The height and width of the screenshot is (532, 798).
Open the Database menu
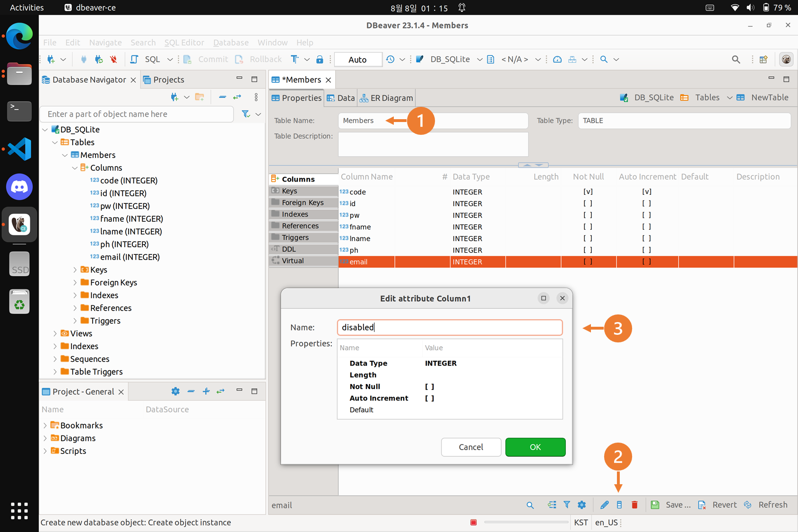pyautogui.click(x=231, y=43)
